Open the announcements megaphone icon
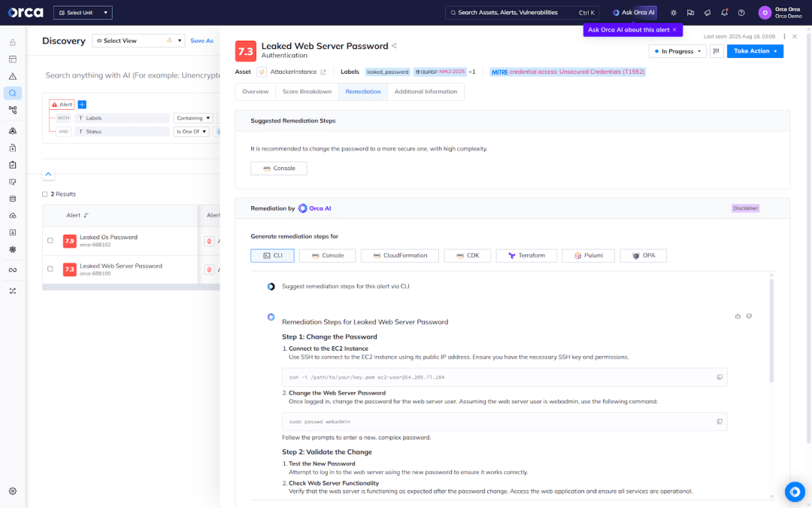Image resolution: width=812 pixels, height=508 pixels. click(x=707, y=13)
